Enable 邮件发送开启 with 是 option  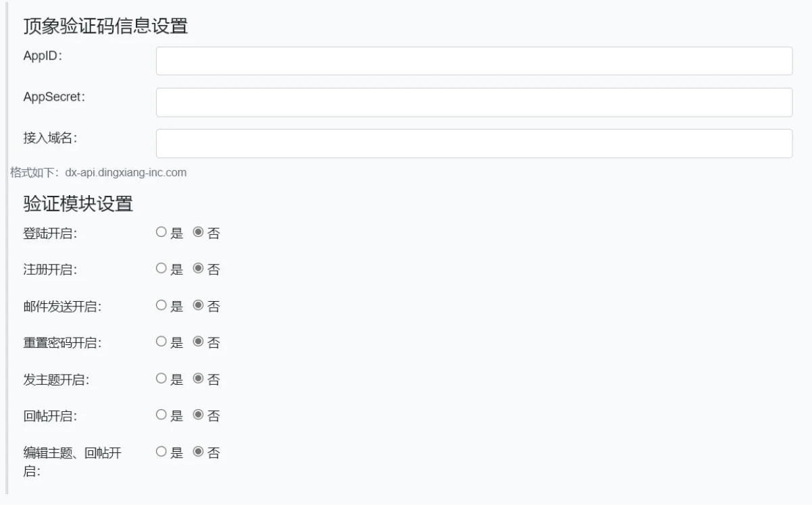point(161,305)
